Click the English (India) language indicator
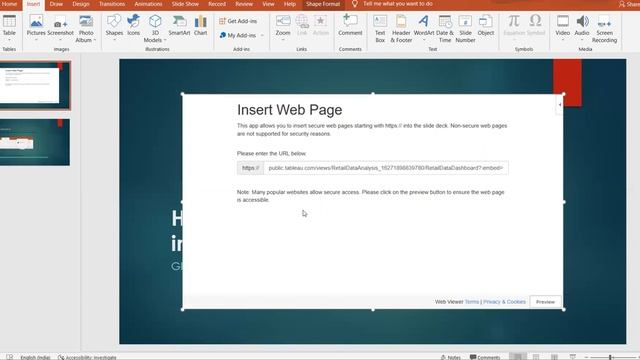 pos(35,357)
